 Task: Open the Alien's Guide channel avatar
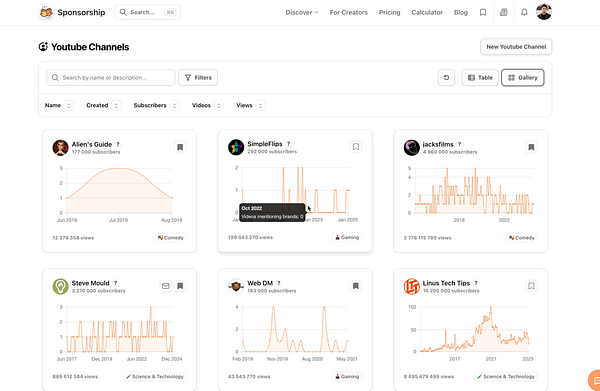tap(60, 148)
